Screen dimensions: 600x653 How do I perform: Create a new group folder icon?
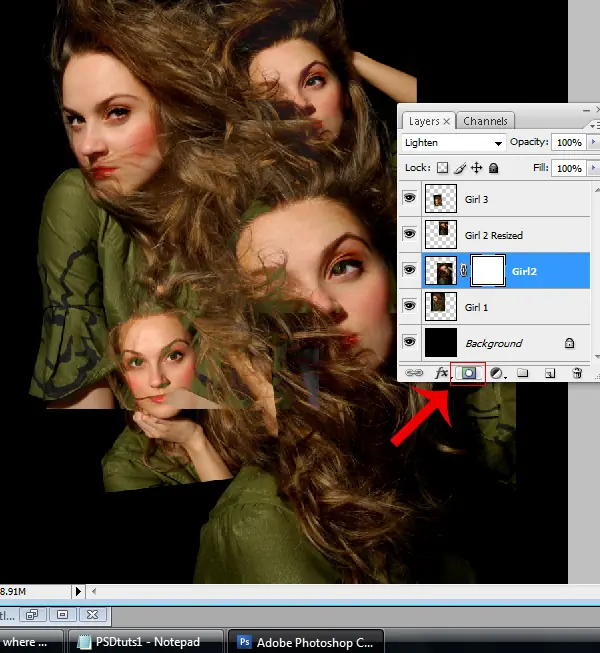[x=523, y=373]
